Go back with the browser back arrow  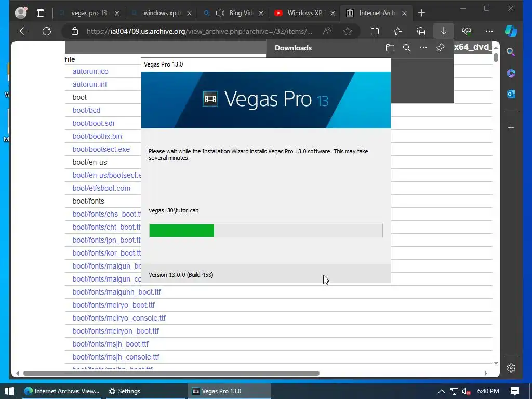[24, 31]
